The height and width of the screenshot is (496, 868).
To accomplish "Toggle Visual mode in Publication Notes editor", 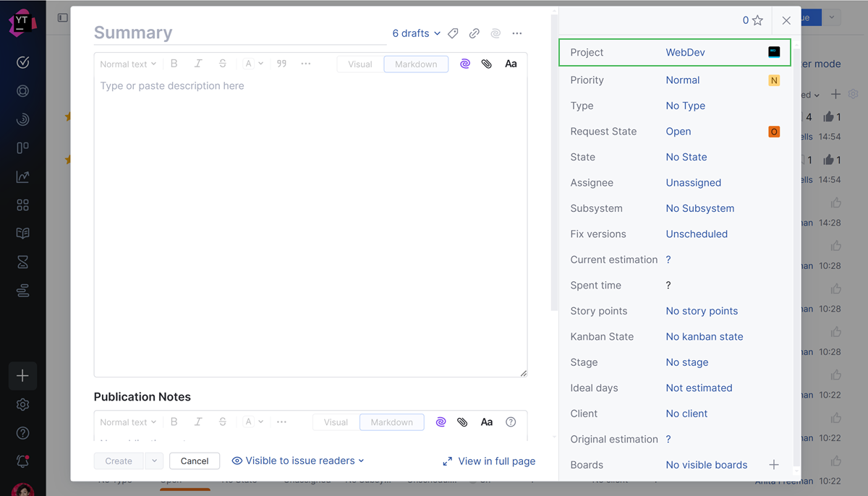I will (336, 422).
